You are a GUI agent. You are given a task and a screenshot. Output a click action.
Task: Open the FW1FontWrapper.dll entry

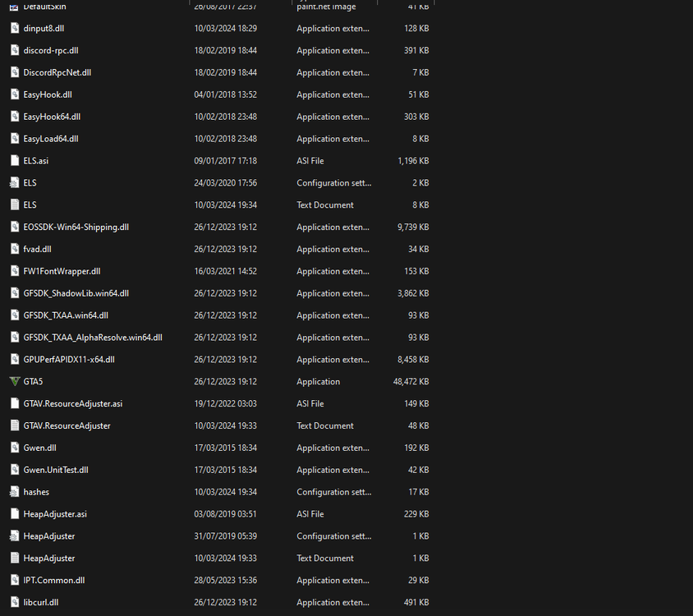(x=65, y=271)
